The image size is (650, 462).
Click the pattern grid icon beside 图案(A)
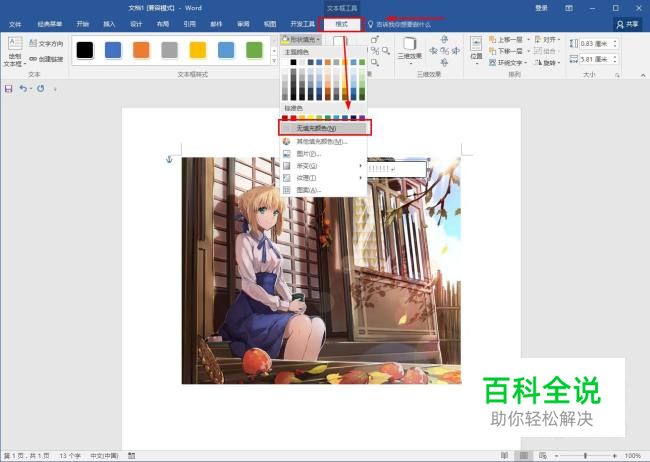coord(286,190)
